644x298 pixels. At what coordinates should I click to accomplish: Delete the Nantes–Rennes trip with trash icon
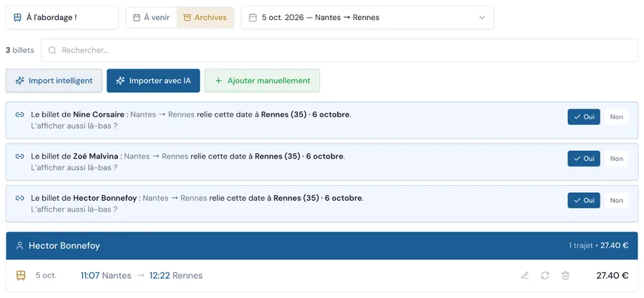coord(565,275)
